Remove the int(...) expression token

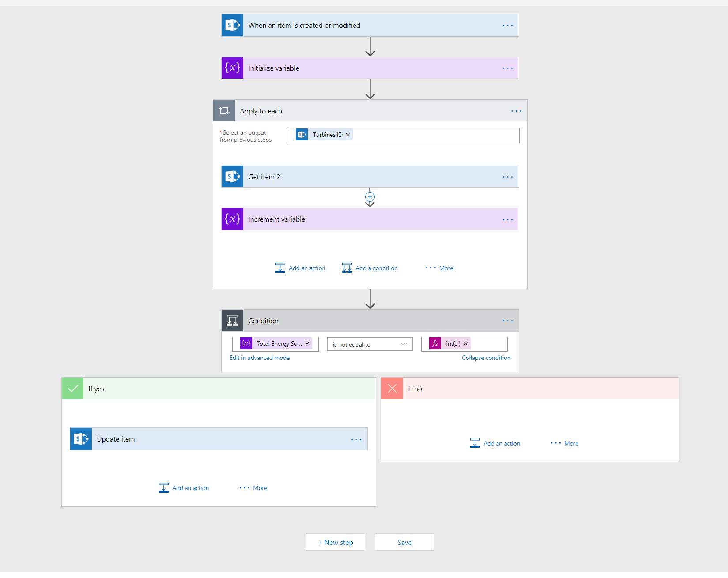(466, 344)
